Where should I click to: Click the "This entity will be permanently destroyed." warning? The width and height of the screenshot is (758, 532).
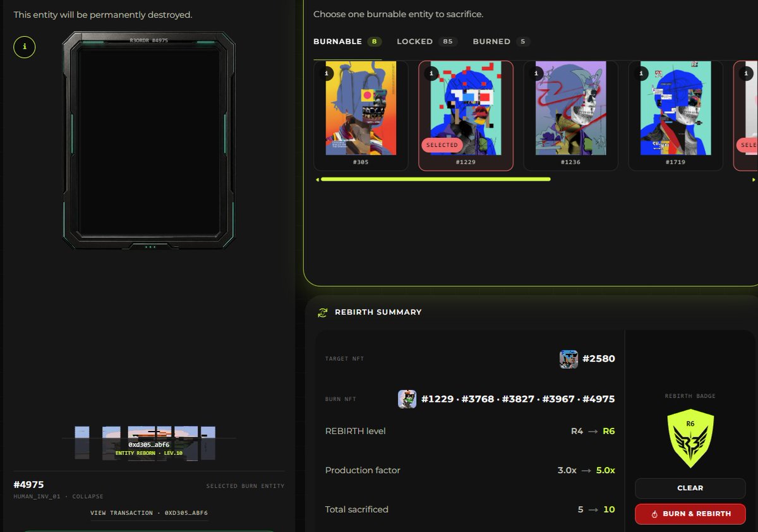[104, 14]
